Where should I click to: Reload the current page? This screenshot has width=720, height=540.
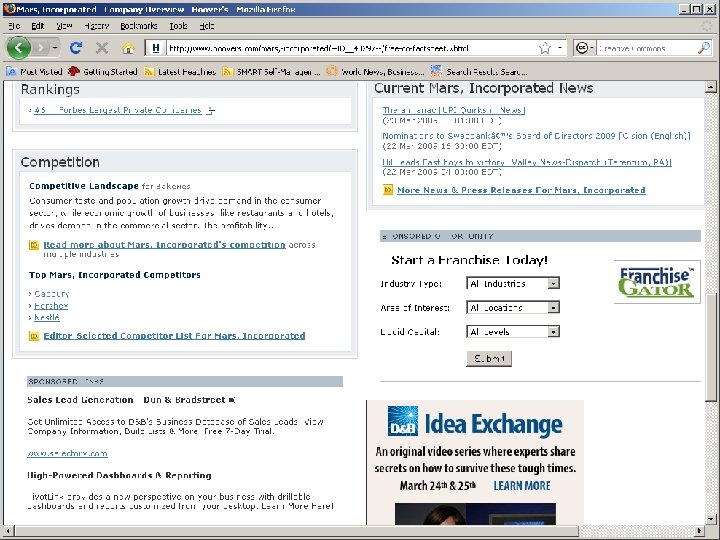(x=76, y=47)
